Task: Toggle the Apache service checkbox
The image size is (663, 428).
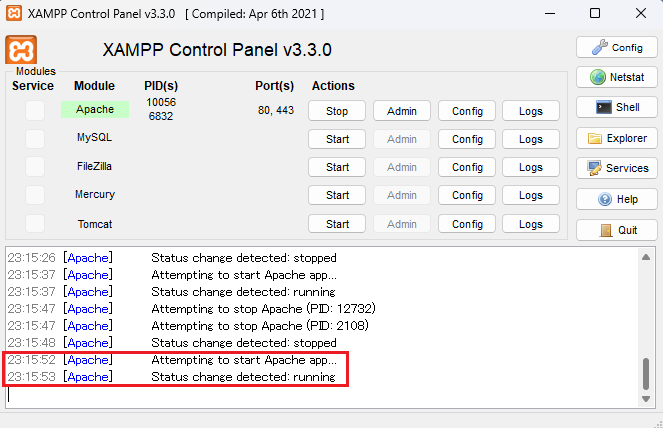Action: [35, 111]
